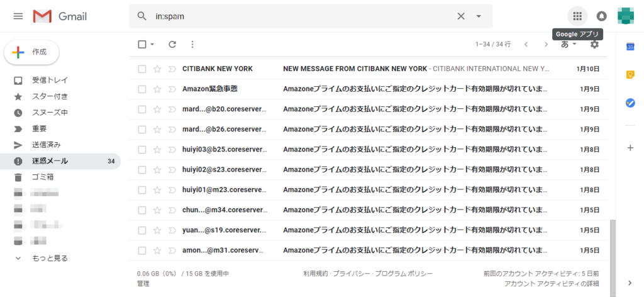Image resolution: width=644 pixels, height=297 pixels.
Task: Click the 作成 compose button
Action: (31, 52)
